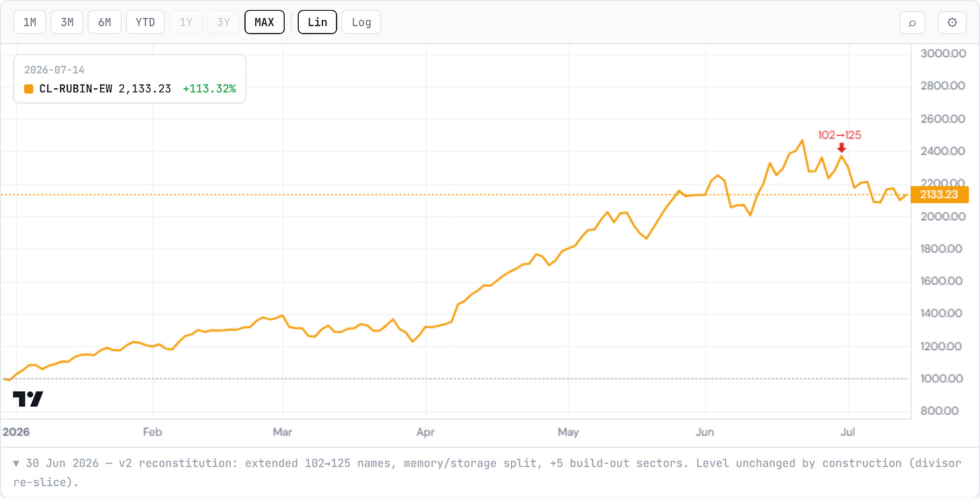Open the chart search icon

pos(913,23)
